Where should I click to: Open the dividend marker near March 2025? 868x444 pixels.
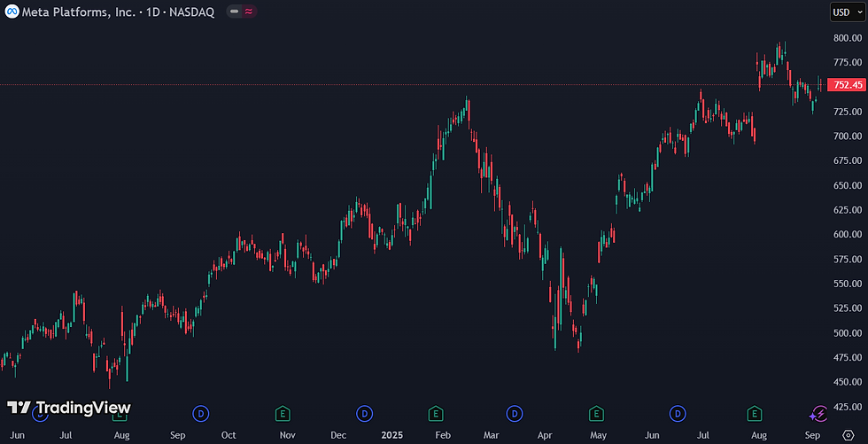point(515,413)
